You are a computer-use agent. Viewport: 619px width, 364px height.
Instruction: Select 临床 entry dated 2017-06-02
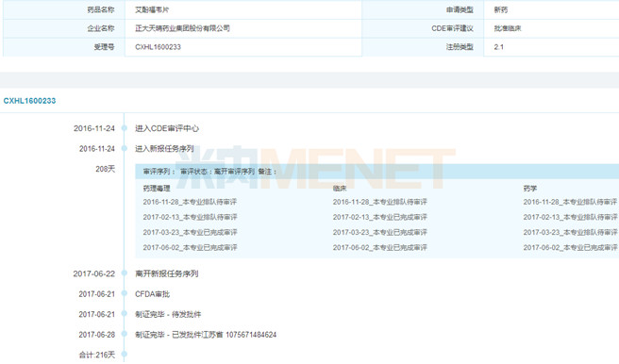[379, 248]
